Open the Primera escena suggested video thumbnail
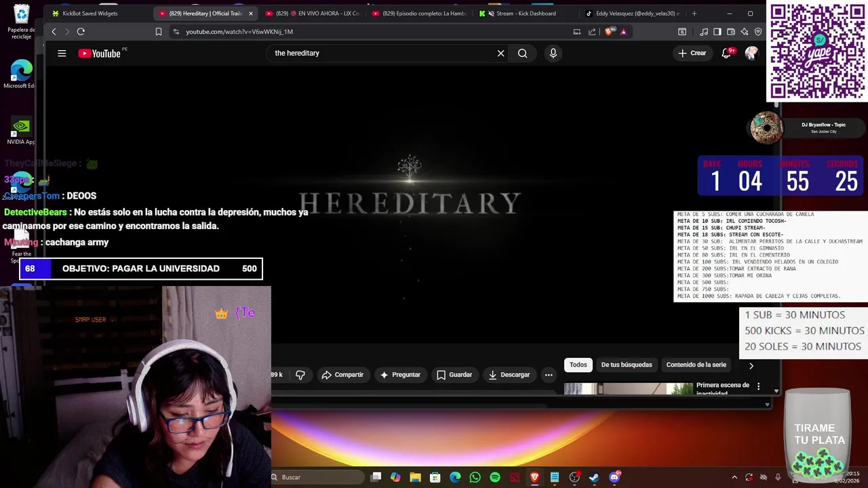Screen dimensions: 868x488 [629, 388]
